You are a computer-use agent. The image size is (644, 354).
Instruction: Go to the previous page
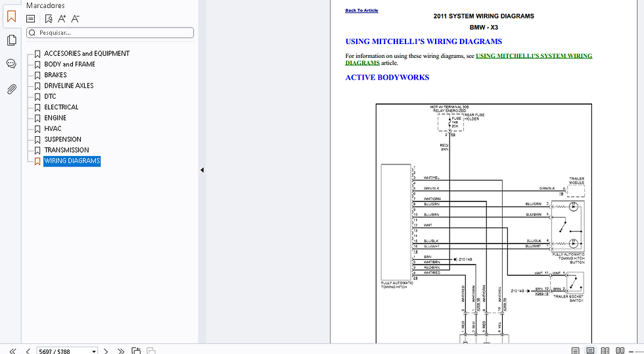click(28, 351)
